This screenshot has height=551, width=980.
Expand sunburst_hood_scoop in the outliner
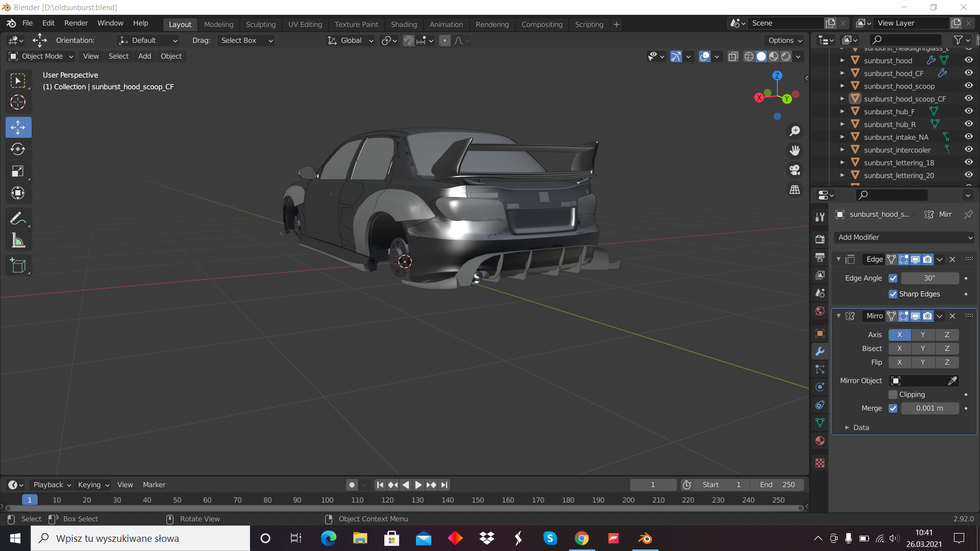coord(842,86)
